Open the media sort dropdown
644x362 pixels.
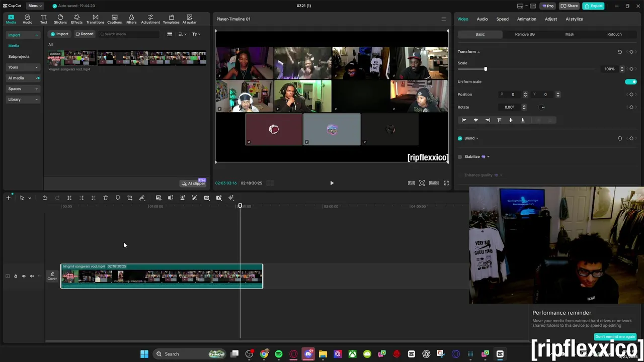[182, 34]
